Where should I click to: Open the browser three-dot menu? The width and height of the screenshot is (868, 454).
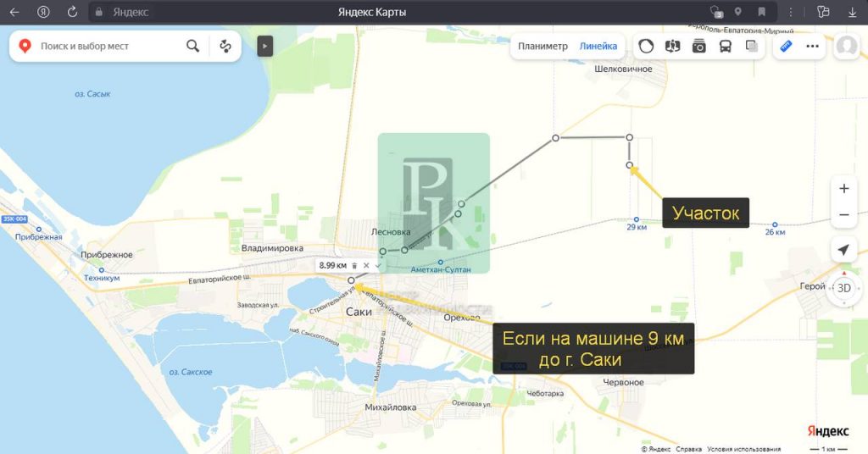791,12
